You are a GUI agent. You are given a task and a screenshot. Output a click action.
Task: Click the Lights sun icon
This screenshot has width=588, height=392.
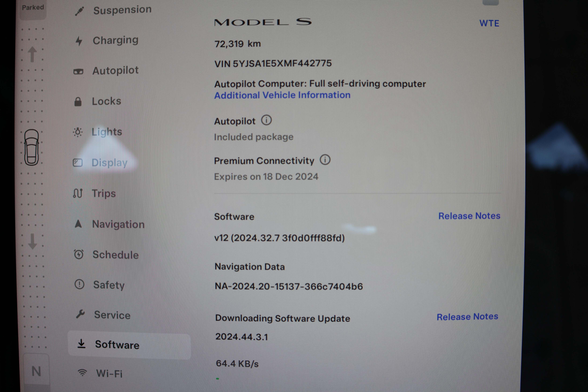click(78, 132)
